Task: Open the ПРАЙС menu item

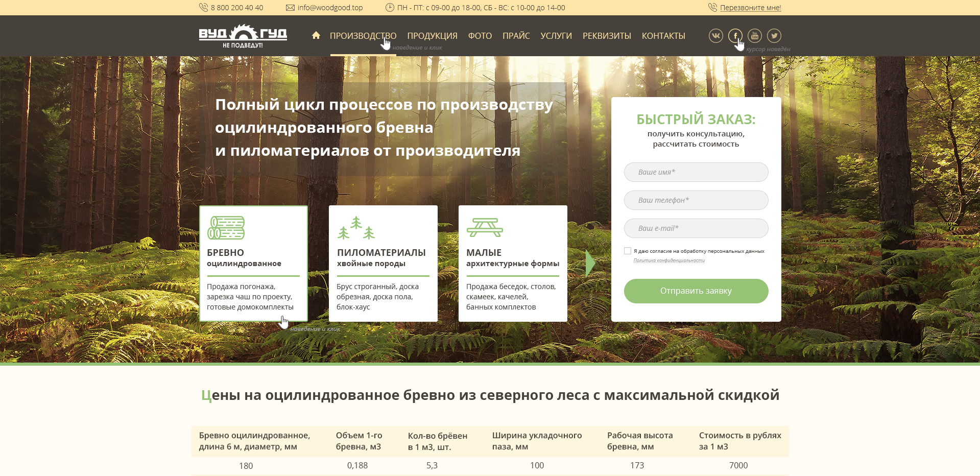Action: click(x=516, y=36)
